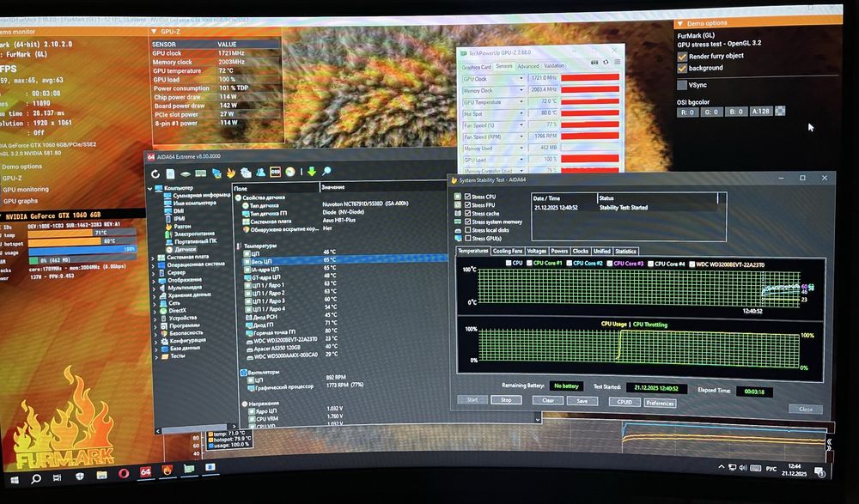Click the refresh icon in AIDA64 toolbar
This screenshot has height=504, width=859.
click(155, 173)
